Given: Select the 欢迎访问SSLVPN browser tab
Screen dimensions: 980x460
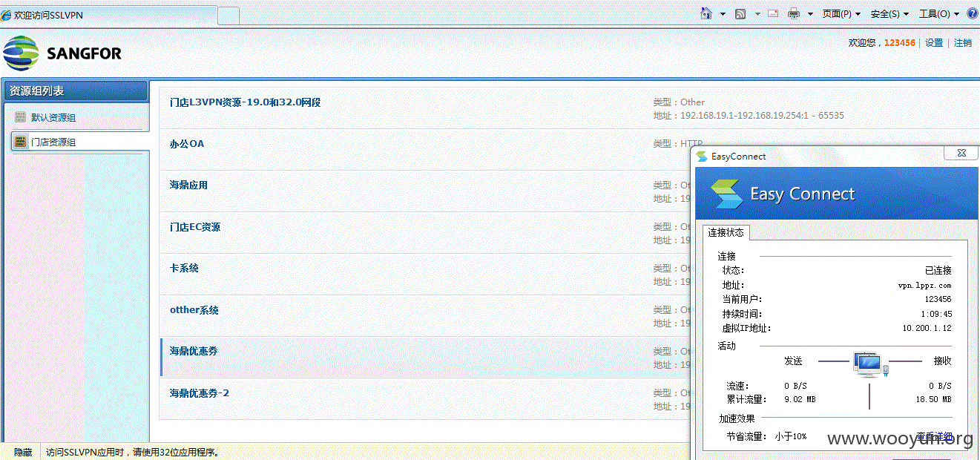Looking at the screenshot, I should click(x=108, y=15).
